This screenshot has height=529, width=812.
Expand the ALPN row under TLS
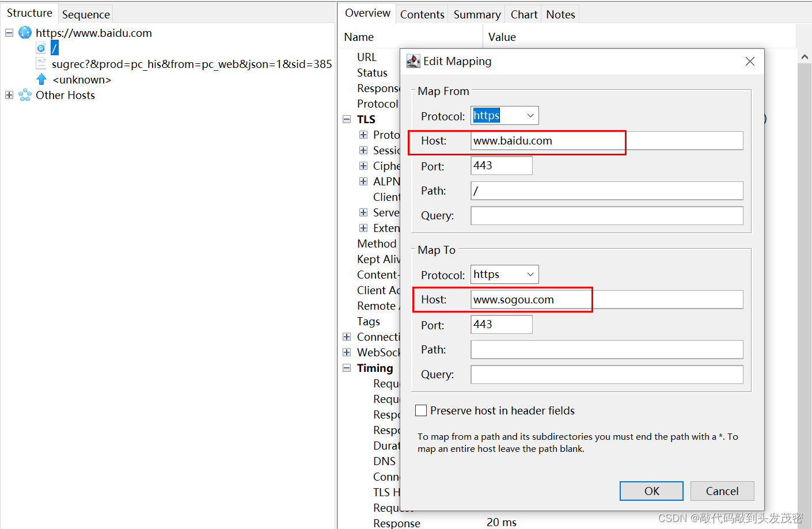tap(363, 181)
